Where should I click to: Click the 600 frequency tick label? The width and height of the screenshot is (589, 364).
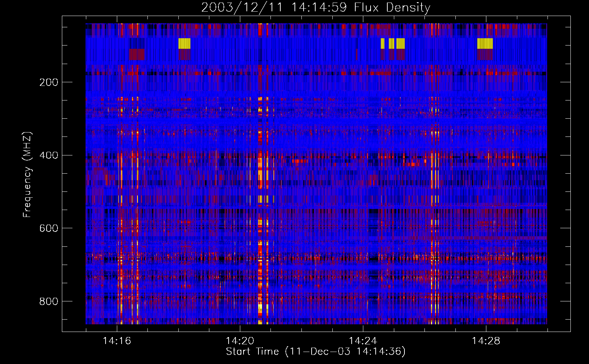(49, 228)
